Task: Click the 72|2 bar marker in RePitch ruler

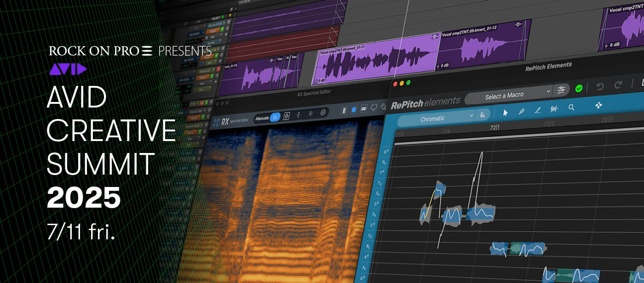Action: (549, 124)
